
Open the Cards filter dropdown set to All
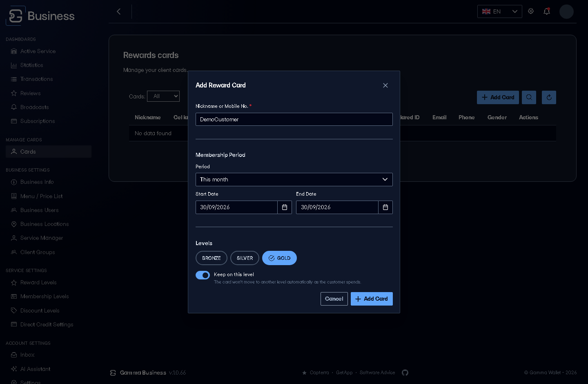pos(163,96)
